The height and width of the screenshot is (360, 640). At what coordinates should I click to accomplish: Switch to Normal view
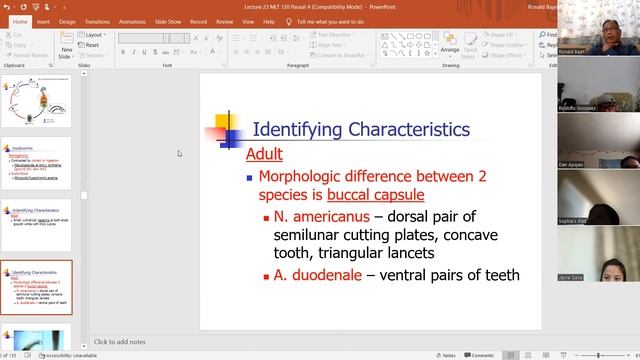pyautogui.click(x=511, y=356)
